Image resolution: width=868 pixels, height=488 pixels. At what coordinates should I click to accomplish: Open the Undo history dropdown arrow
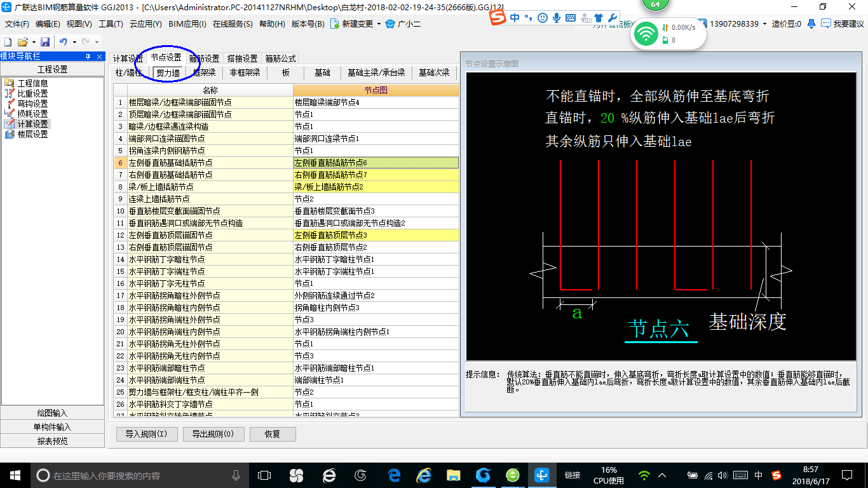coord(74,42)
